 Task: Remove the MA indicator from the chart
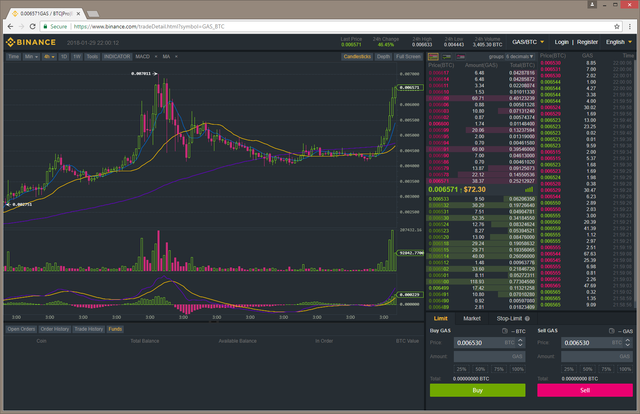(176, 57)
